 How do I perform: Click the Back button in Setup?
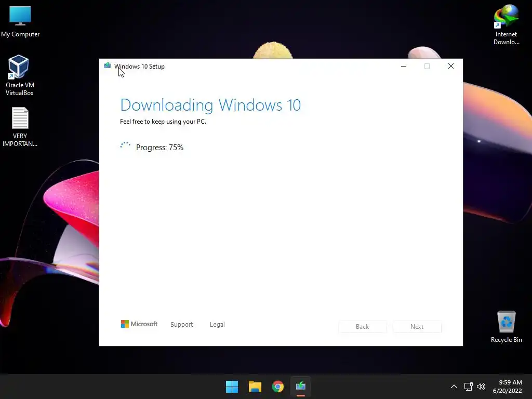click(362, 326)
